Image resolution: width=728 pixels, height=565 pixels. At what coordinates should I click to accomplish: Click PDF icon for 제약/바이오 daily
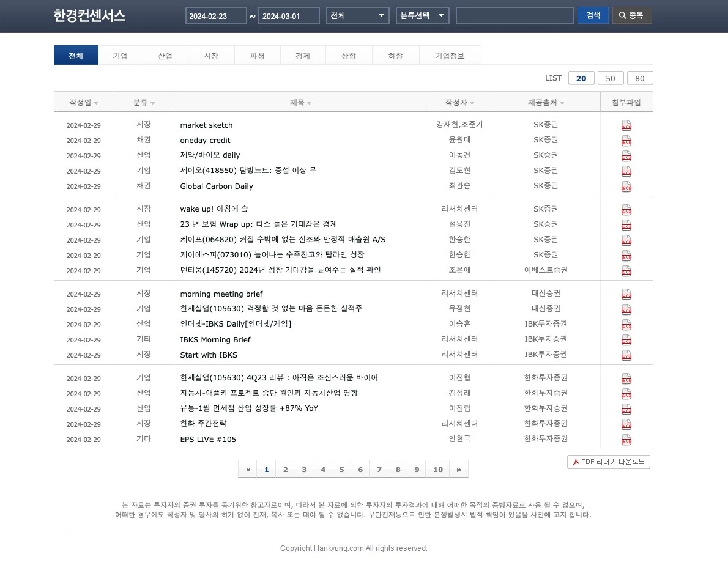626,155
